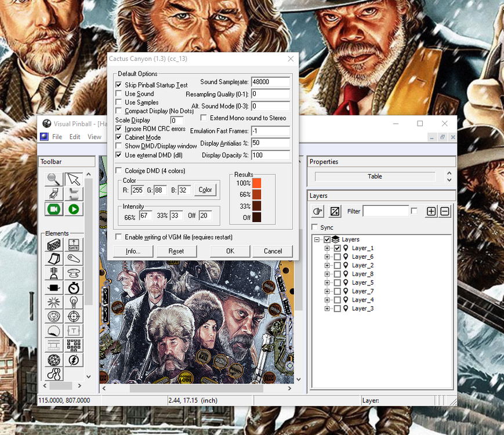
Task: Select the Flipper element tool
Action: point(74,259)
